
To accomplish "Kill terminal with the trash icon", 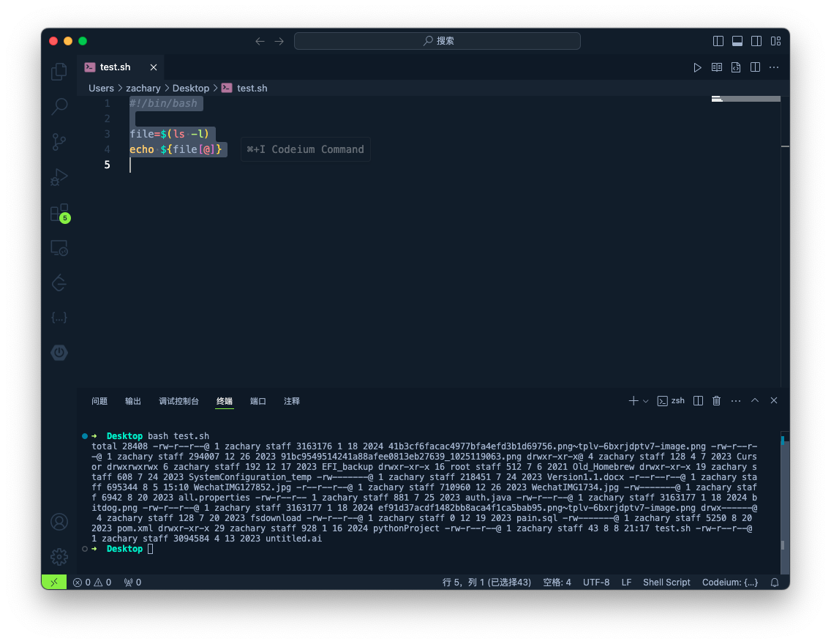I will [x=717, y=401].
